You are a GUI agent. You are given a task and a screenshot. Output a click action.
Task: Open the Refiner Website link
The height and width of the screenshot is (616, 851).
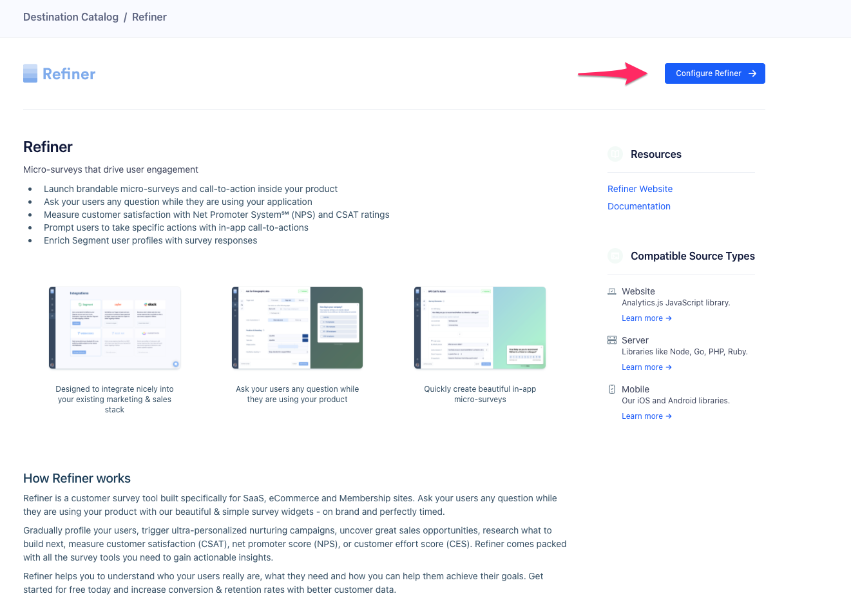640,189
